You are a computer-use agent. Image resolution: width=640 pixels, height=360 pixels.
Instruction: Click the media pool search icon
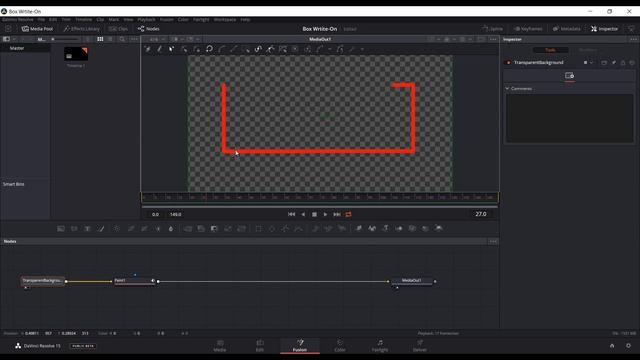coord(122,39)
